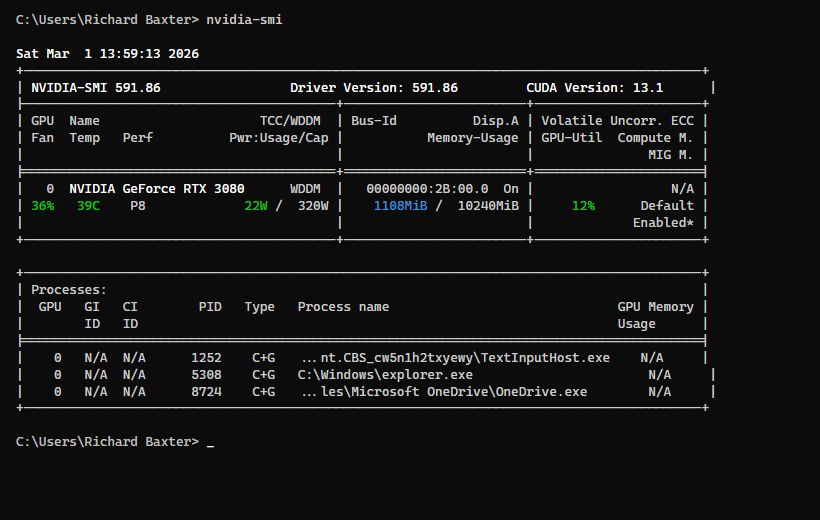Viewport: 820px width, 520px height.
Task: Click PID 1252 in the process list
Action: (x=206, y=358)
